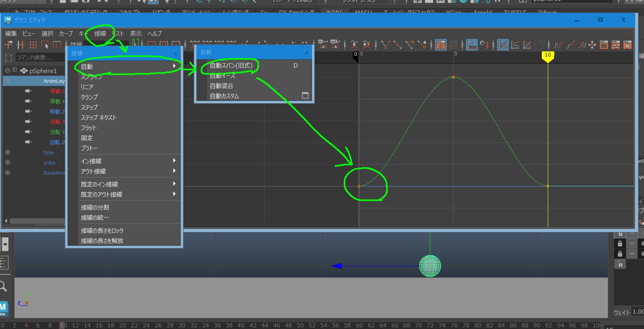
Task: Toggle the value snap magnet icon
Action: point(484,45)
